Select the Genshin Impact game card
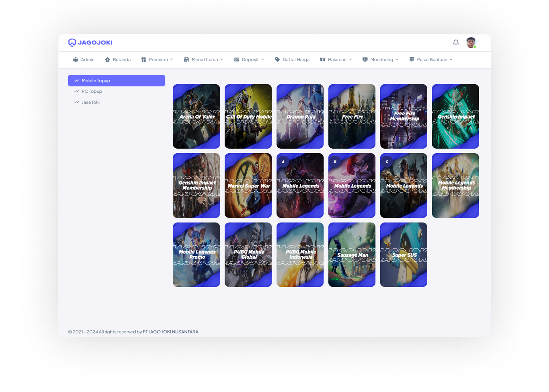 455,116
